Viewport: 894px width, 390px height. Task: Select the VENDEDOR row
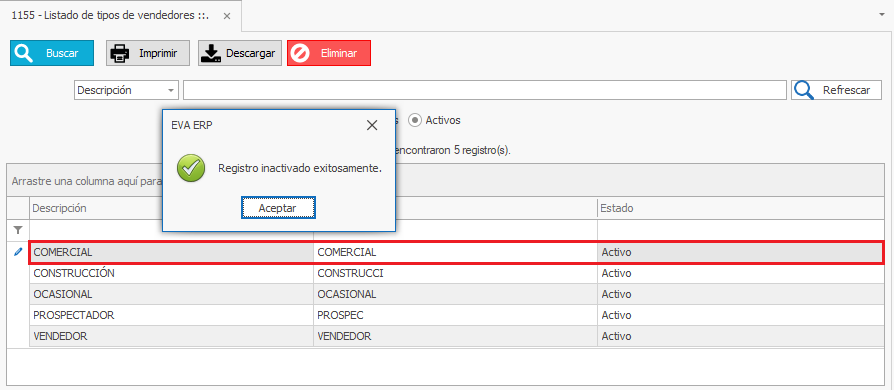point(456,336)
